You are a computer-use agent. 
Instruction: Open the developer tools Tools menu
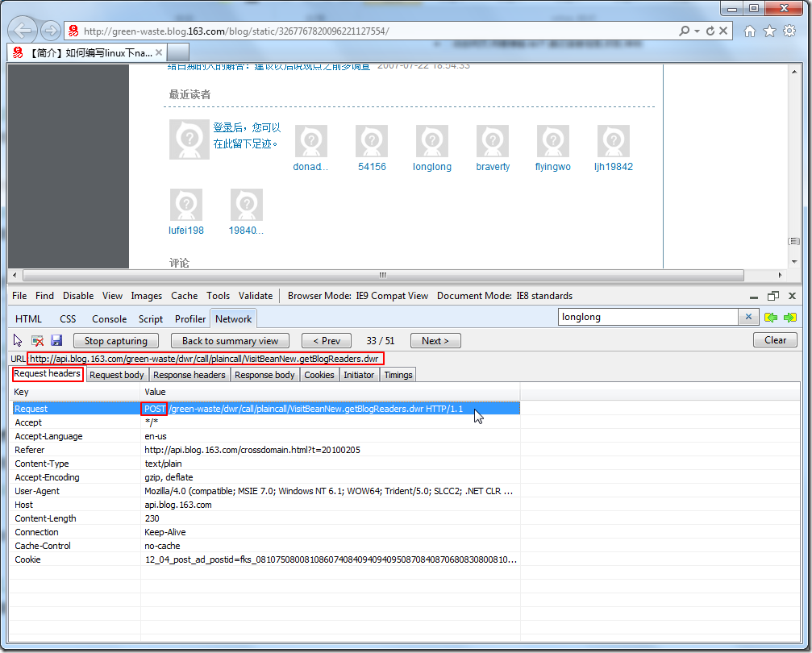(218, 296)
